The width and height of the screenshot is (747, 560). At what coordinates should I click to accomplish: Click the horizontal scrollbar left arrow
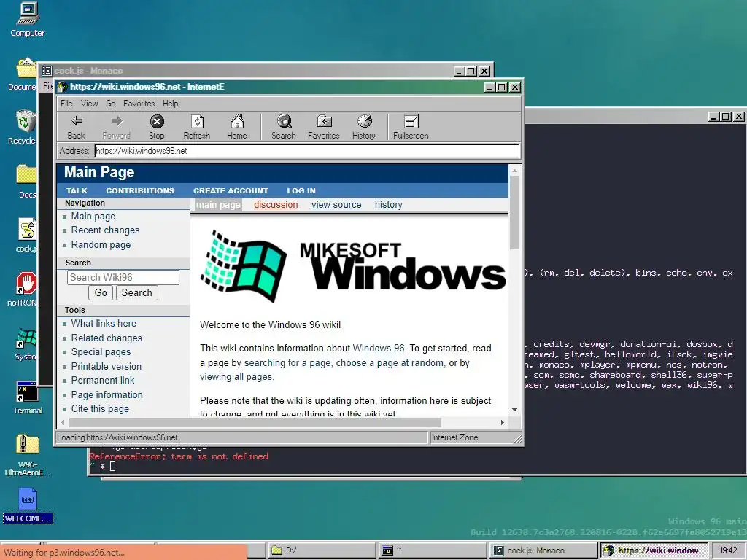[x=63, y=422]
